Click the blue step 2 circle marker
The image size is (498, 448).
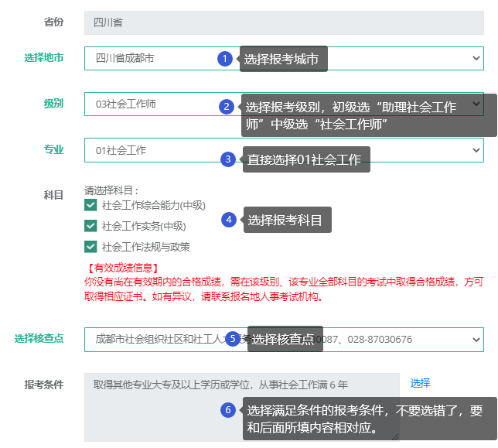coord(226,107)
